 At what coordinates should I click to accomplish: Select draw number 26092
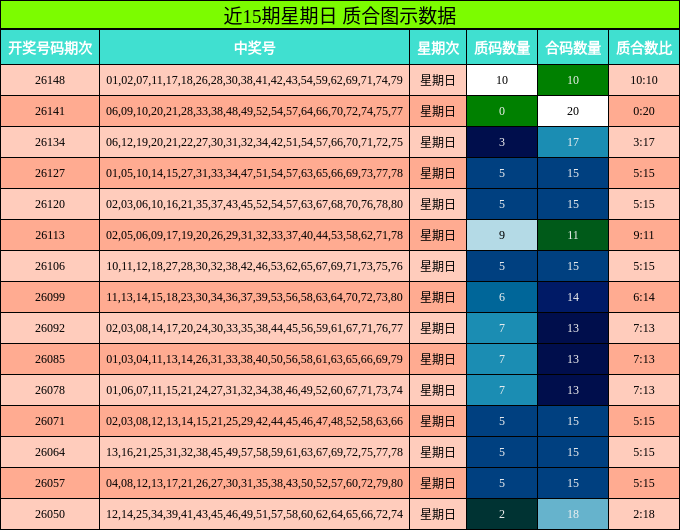point(50,328)
